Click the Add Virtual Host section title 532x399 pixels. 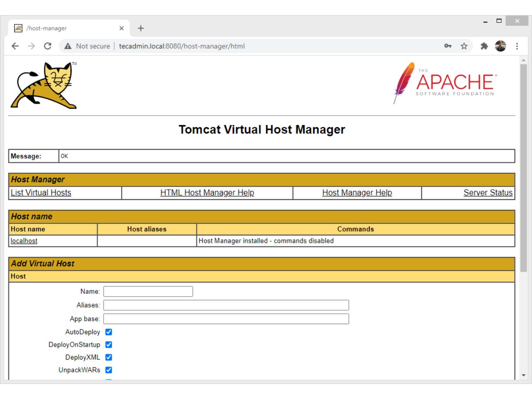43,263
